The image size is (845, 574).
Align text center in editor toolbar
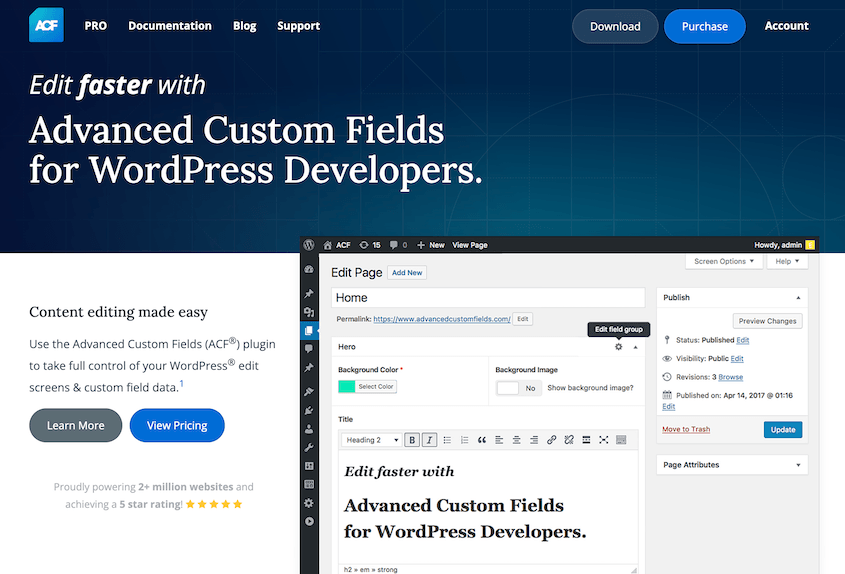tap(516, 440)
